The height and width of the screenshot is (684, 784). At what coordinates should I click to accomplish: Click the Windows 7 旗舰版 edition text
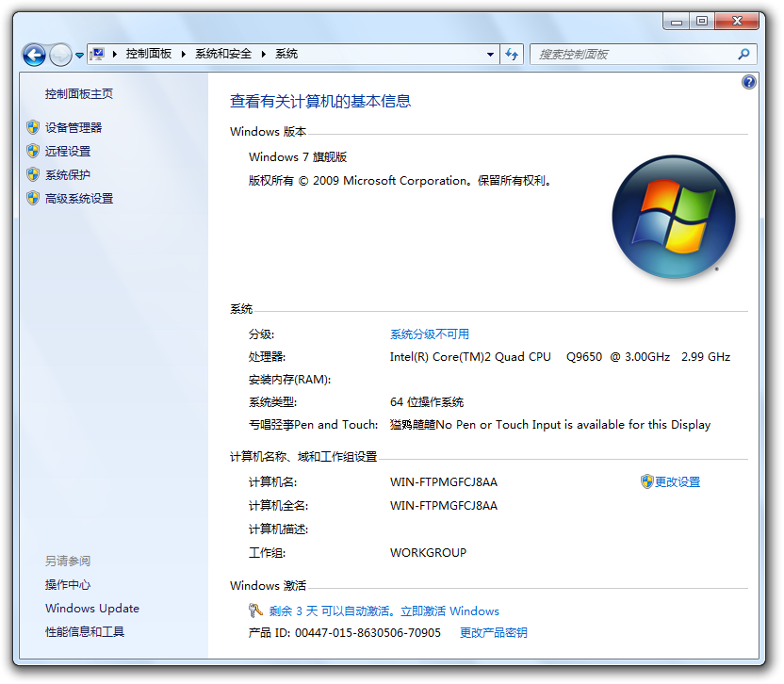pos(298,157)
